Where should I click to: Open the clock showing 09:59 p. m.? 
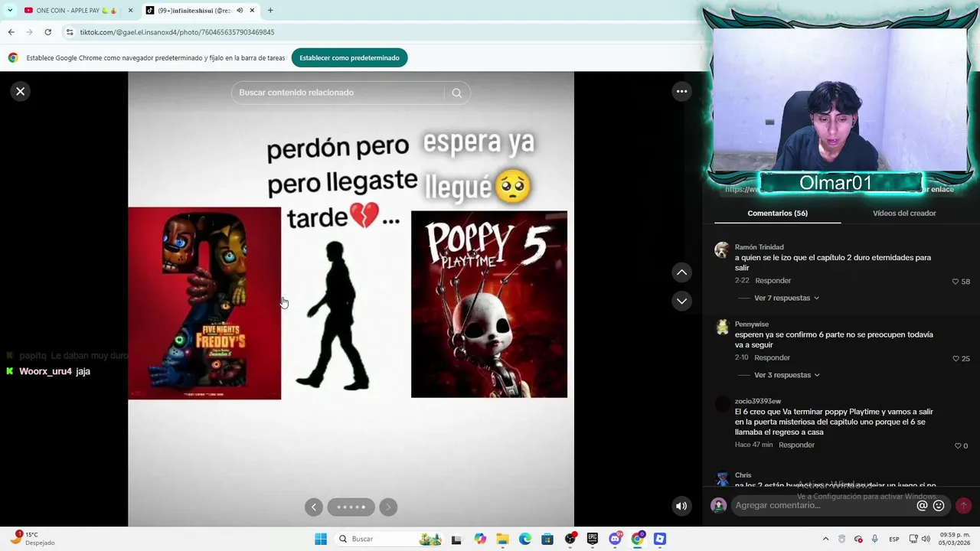(x=954, y=539)
